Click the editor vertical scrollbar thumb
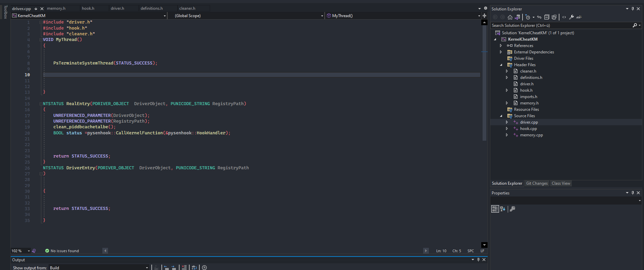This screenshot has height=270, width=644. (484, 83)
